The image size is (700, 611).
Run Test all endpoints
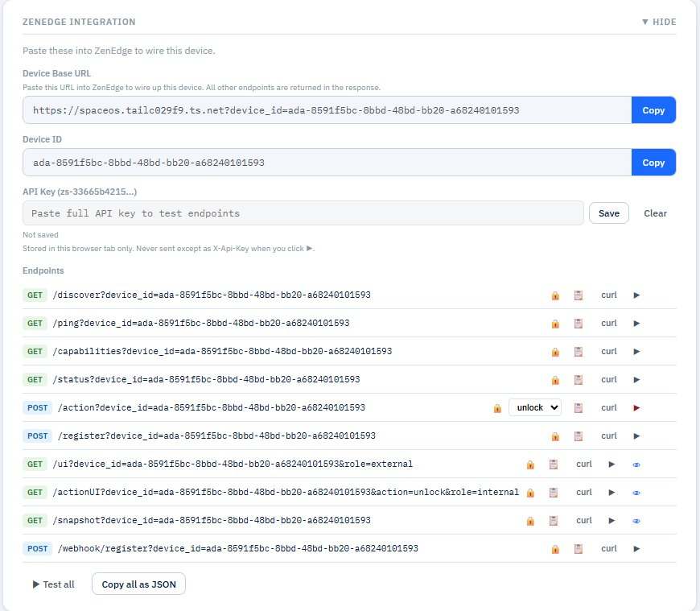(x=54, y=584)
